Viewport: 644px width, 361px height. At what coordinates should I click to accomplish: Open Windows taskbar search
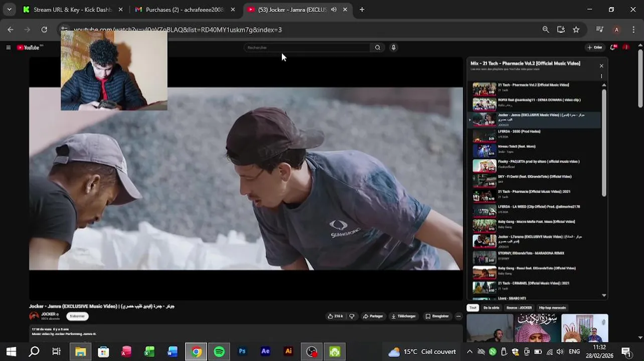(34, 352)
